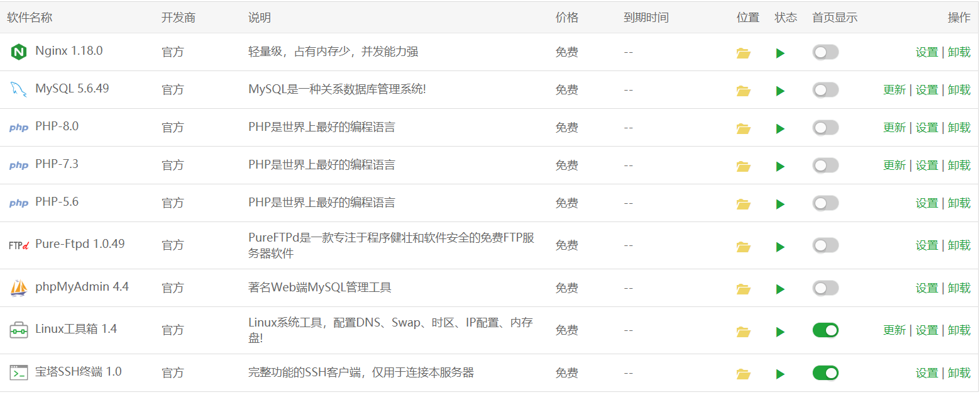Screen dimensions: 980x397
Task: Click the 宝塔SSH终端 1.0 software name
Action: coord(79,372)
